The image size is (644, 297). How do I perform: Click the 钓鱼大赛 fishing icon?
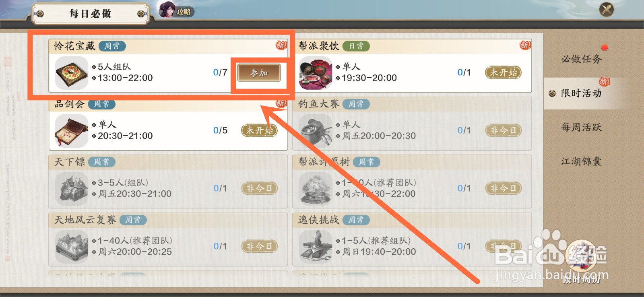point(316,131)
